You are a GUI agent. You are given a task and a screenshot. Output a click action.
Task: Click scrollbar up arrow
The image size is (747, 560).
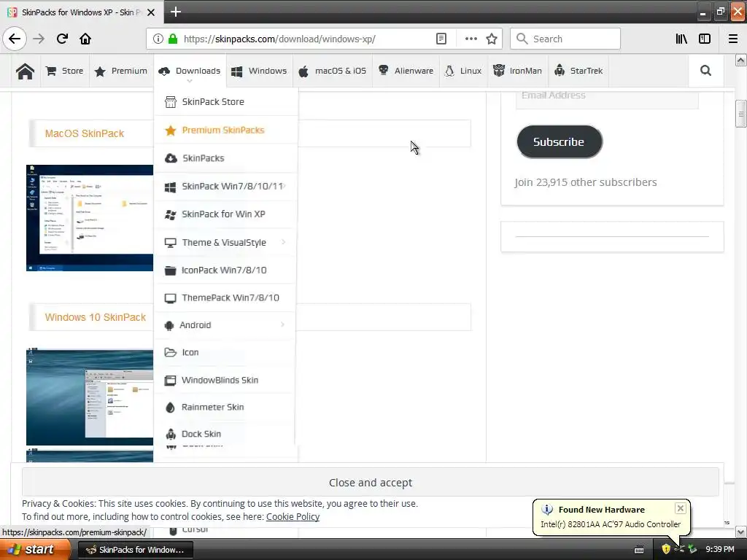point(741,61)
